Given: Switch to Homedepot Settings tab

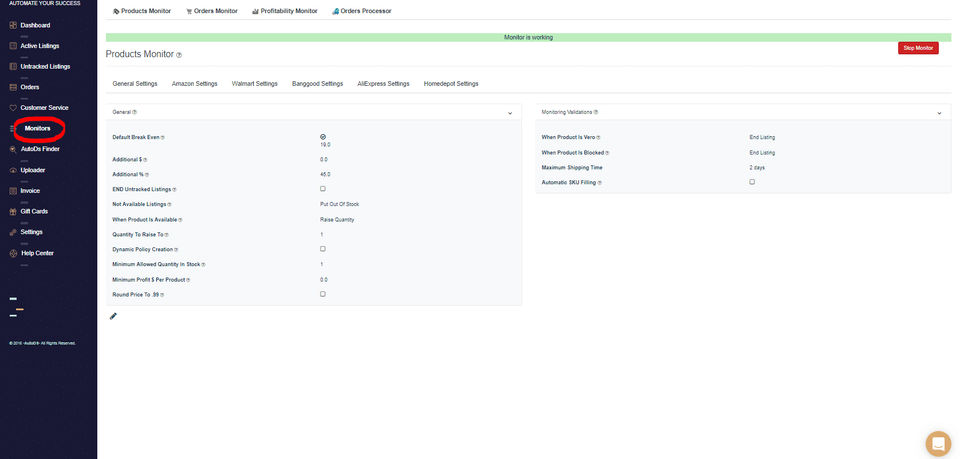Looking at the screenshot, I should point(451,84).
